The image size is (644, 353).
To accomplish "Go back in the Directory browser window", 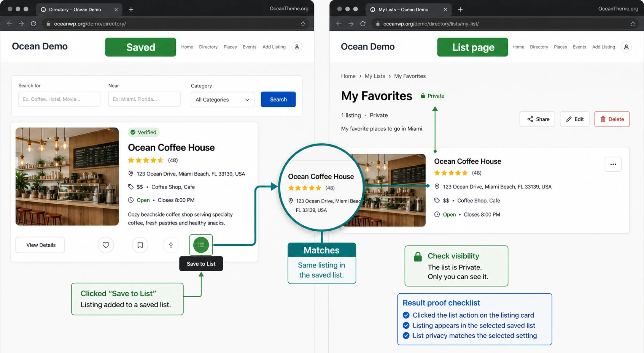I will click(10, 24).
